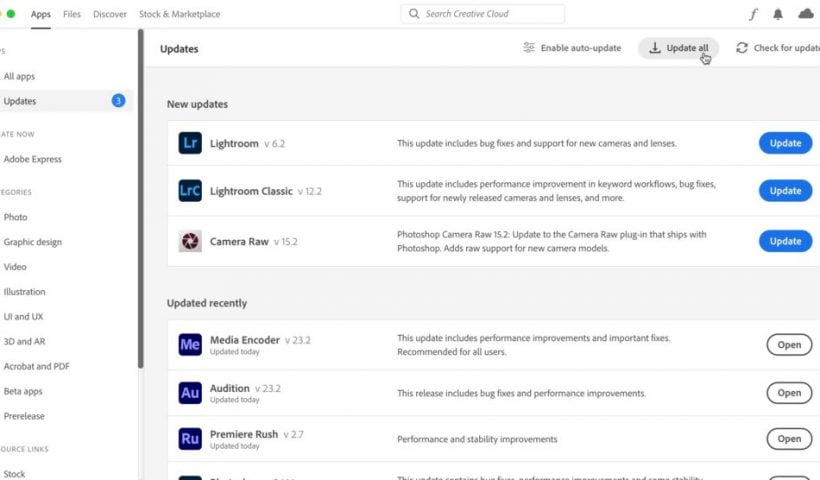Image resolution: width=820 pixels, height=480 pixels.
Task: Open the Stock & Marketplace tab
Action: (x=179, y=14)
